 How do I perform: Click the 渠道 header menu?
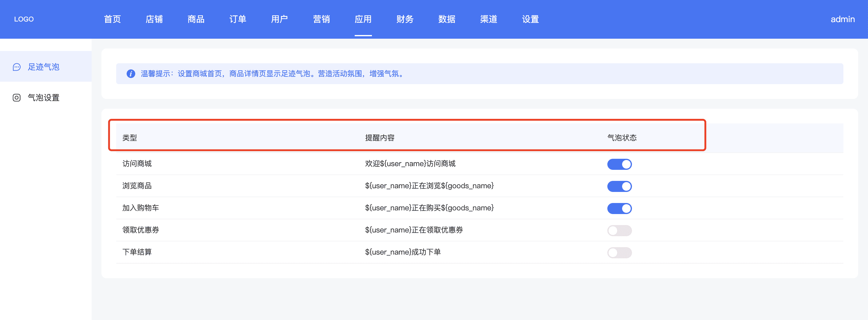(488, 19)
